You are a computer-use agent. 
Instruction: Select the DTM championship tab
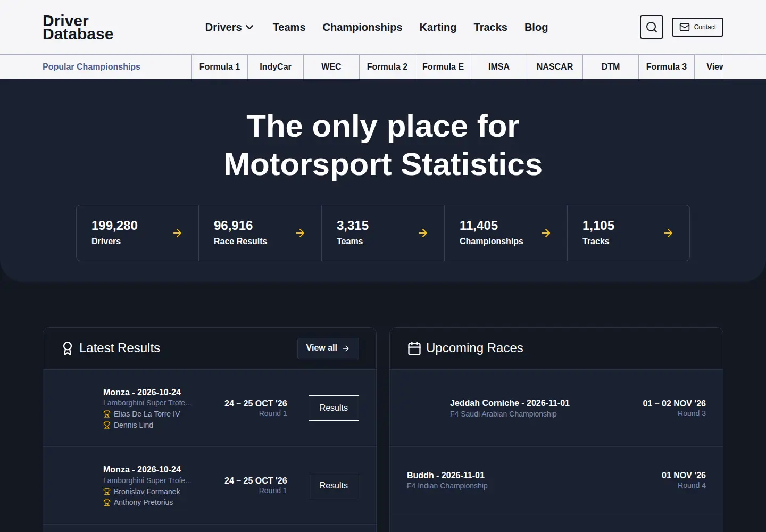tap(611, 67)
